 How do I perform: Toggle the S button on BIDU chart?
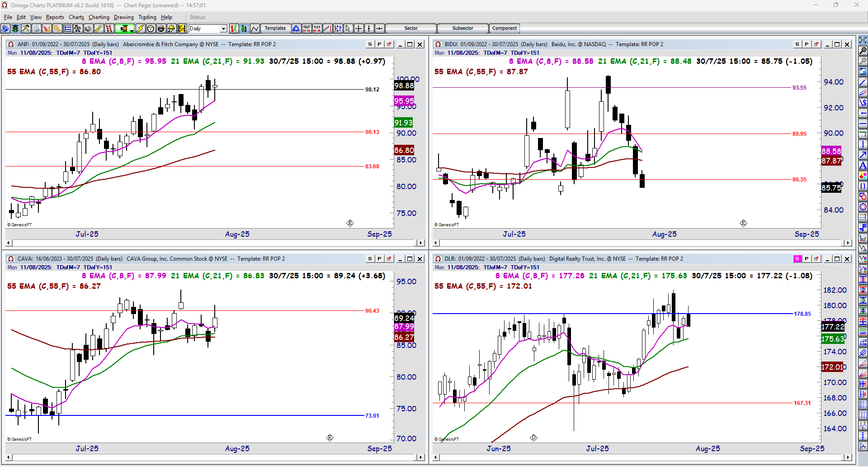[x=797, y=44]
